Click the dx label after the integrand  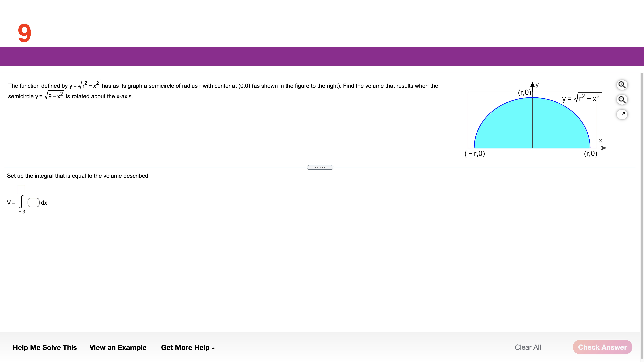[x=44, y=203]
